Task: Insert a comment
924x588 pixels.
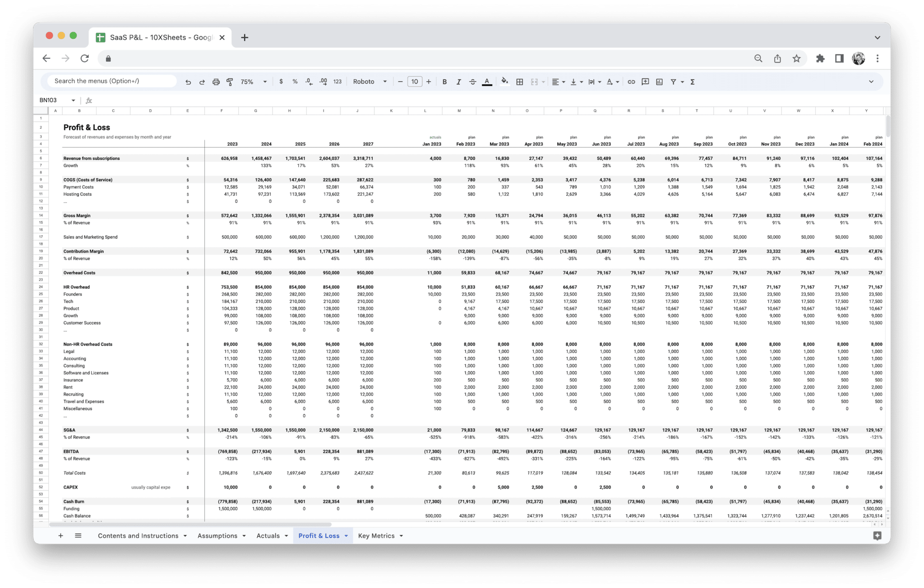Action: point(645,81)
